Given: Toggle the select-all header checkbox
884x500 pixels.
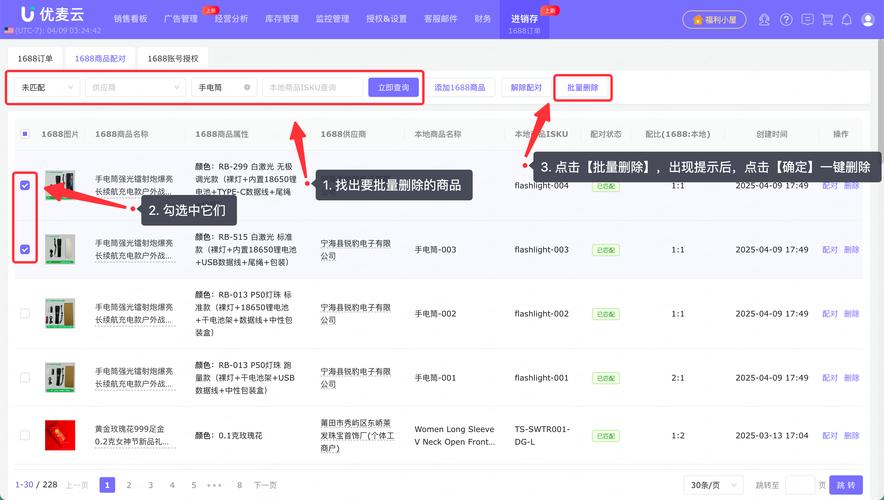Looking at the screenshot, I should tap(25, 134).
